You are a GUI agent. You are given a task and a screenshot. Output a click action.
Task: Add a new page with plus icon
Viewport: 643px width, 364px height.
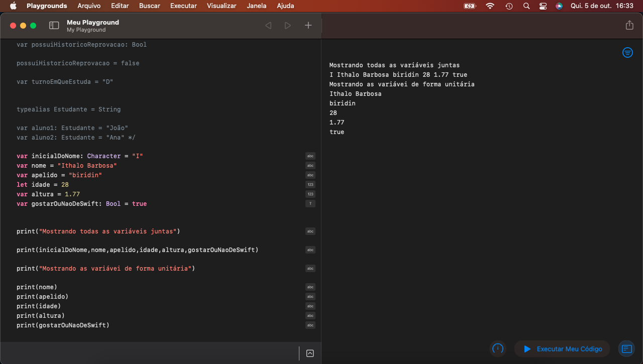[308, 26]
